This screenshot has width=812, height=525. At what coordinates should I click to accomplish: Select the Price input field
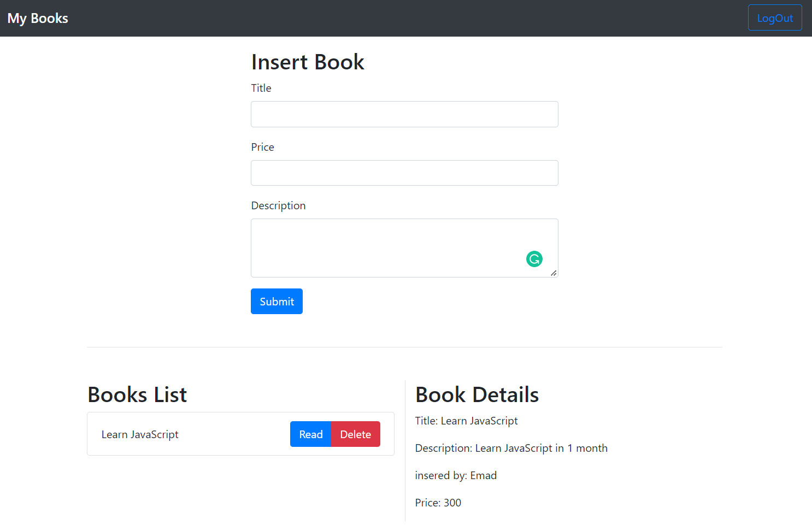[404, 173]
